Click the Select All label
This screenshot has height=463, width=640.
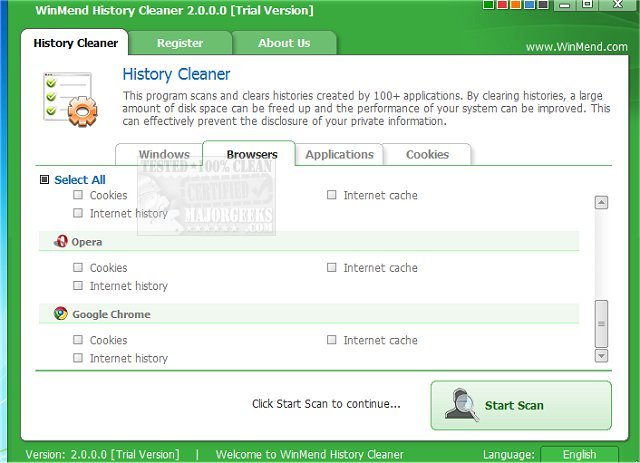(80, 180)
